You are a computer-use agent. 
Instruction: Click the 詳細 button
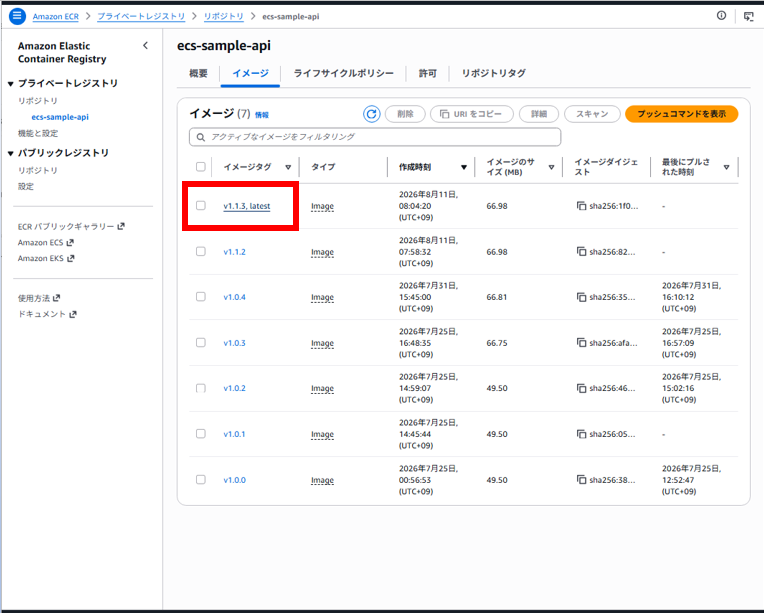tap(538, 114)
